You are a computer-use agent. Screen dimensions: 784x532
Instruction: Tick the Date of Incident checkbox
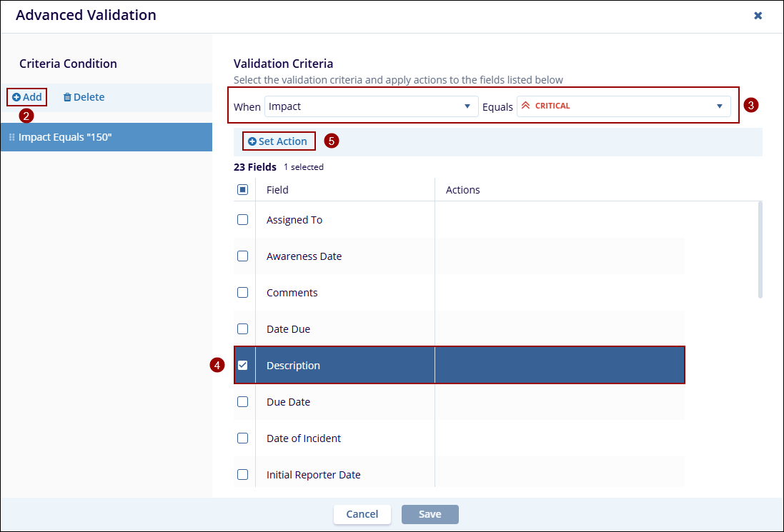(242, 438)
